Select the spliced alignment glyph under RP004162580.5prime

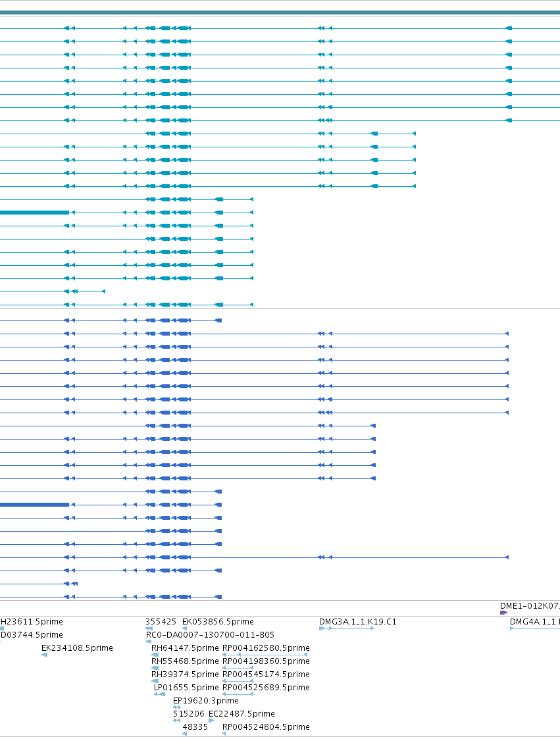[x=265, y=654]
